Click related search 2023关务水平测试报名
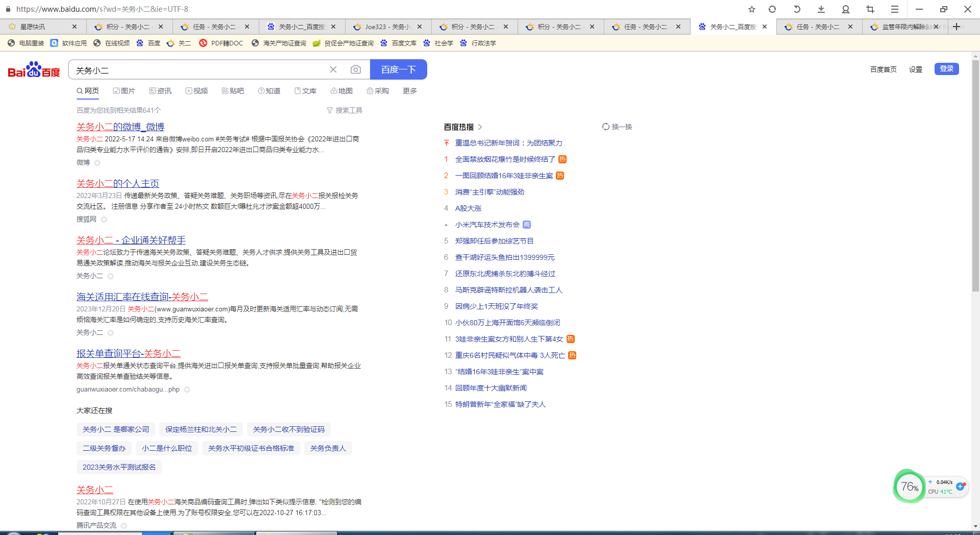Viewport: 980px width, 535px height. (x=119, y=467)
